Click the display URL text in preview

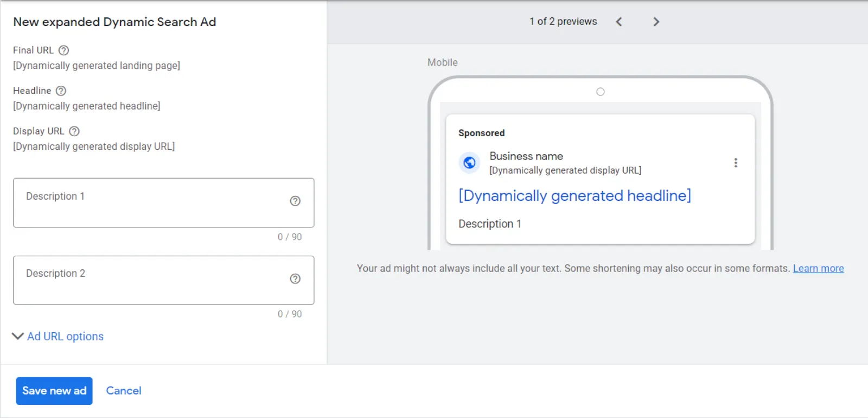click(565, 170)
